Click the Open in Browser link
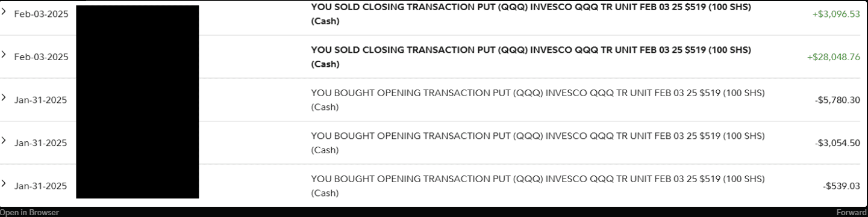 30,213
